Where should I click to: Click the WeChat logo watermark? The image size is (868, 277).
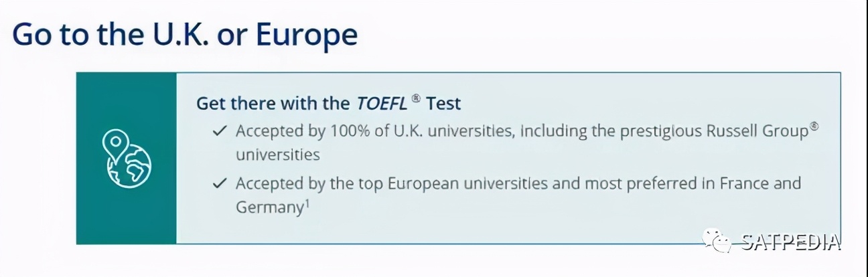(717, 240)
